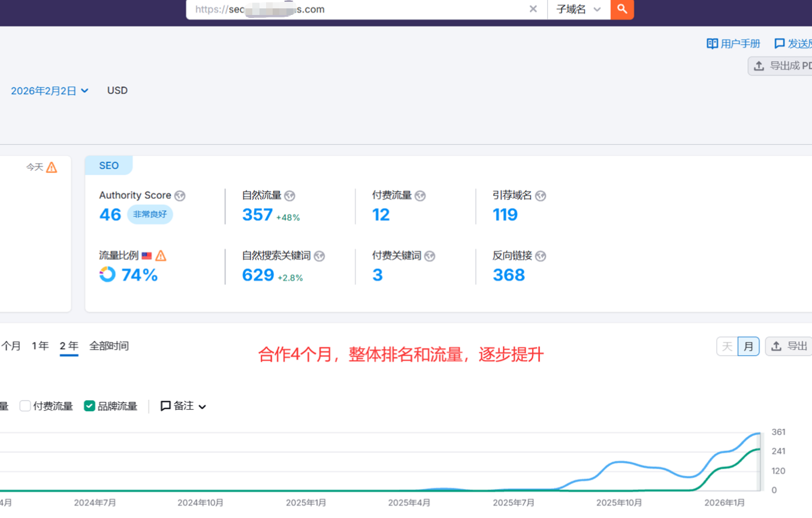Clear the URL field with X icon
The height and width of the screenshot is (518, 812).
[x=533, y=9]
